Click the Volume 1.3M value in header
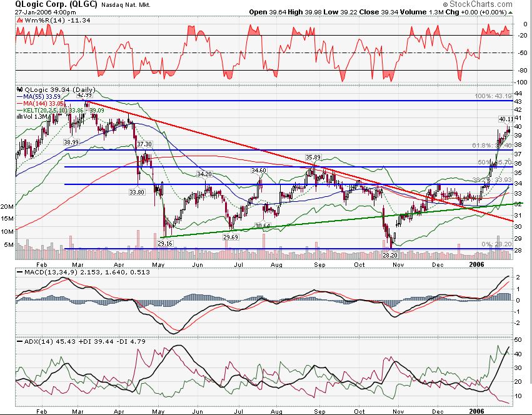This screenshot has width=532, height=415. [422, 12]
